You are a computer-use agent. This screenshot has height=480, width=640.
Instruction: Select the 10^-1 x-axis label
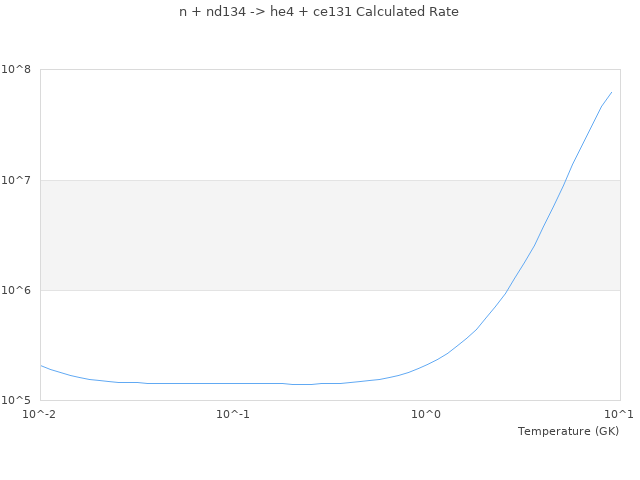click(233, 414)
